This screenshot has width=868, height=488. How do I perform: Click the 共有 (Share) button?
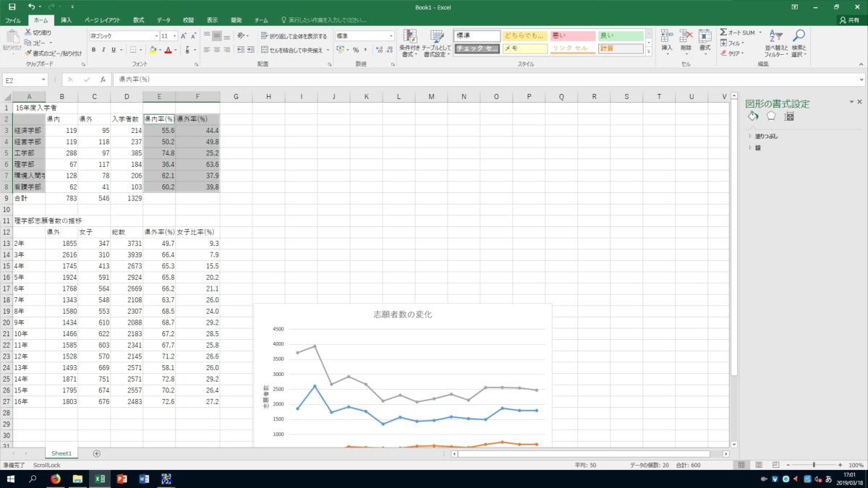tap(851, 20)
